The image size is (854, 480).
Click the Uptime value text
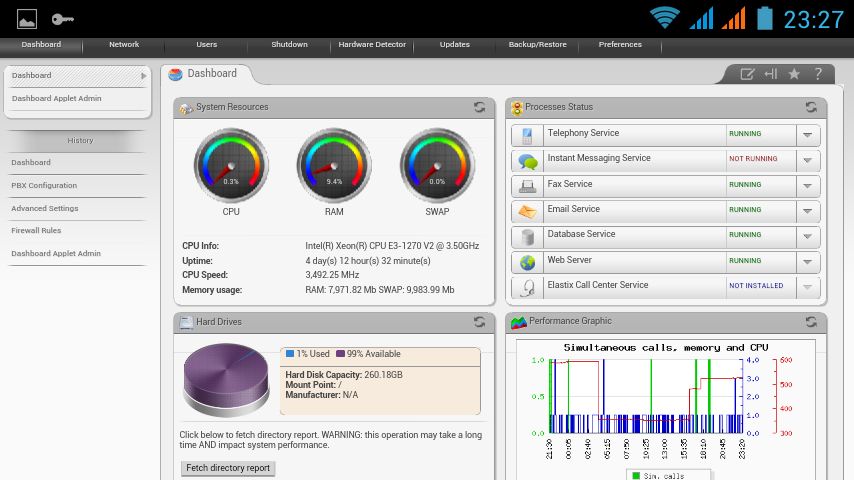368,261
